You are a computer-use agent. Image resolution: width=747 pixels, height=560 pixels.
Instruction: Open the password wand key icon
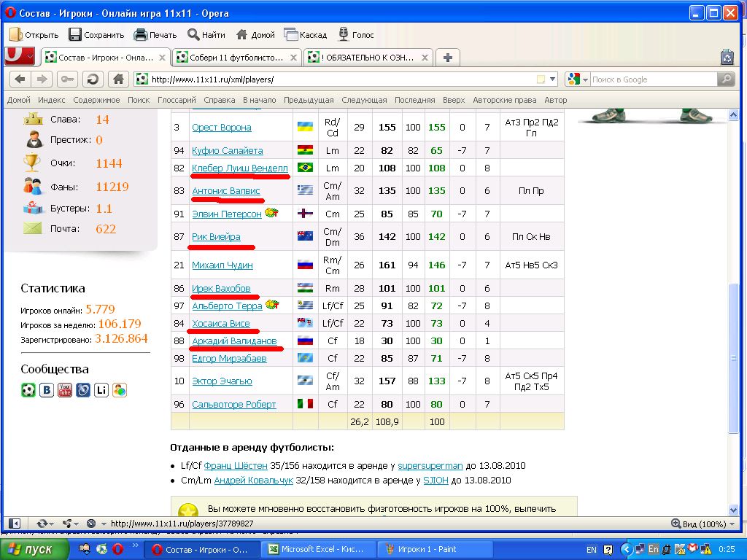click(x=68, y=79)
